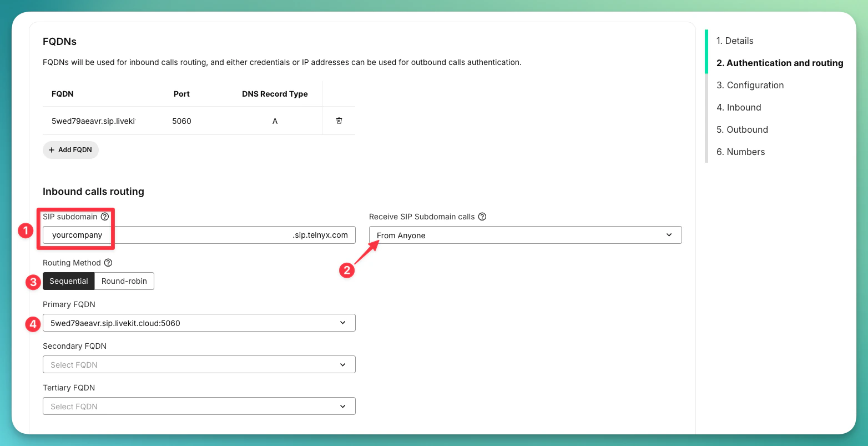Delete the 5wed79aeavr FQDN entry

pyautogui.click(x=339, y=121)
